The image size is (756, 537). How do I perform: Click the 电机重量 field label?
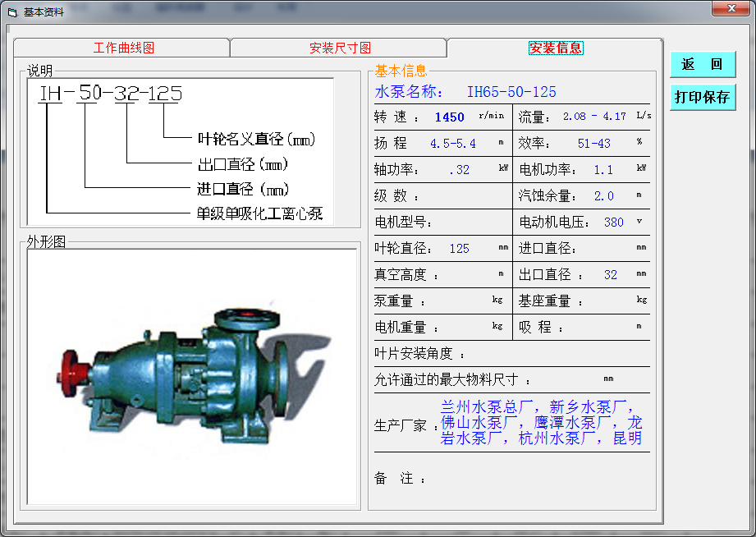(x=406, y=328)
